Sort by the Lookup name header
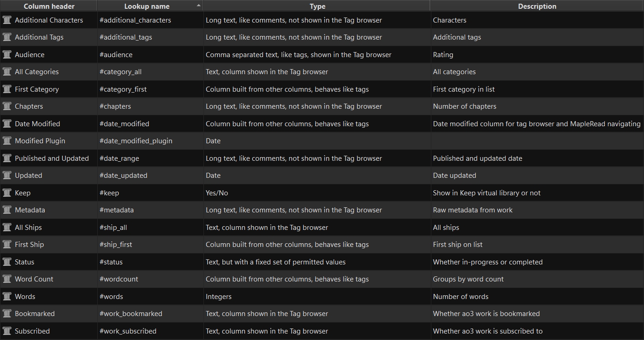This screenshot has width=644, height=340. point(147,6)
